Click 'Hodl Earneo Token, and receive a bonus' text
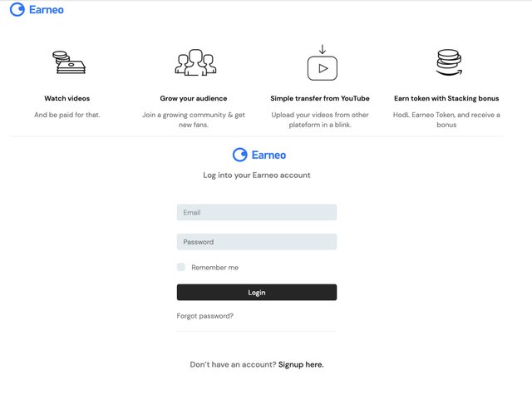 click(x=446, y=120)
